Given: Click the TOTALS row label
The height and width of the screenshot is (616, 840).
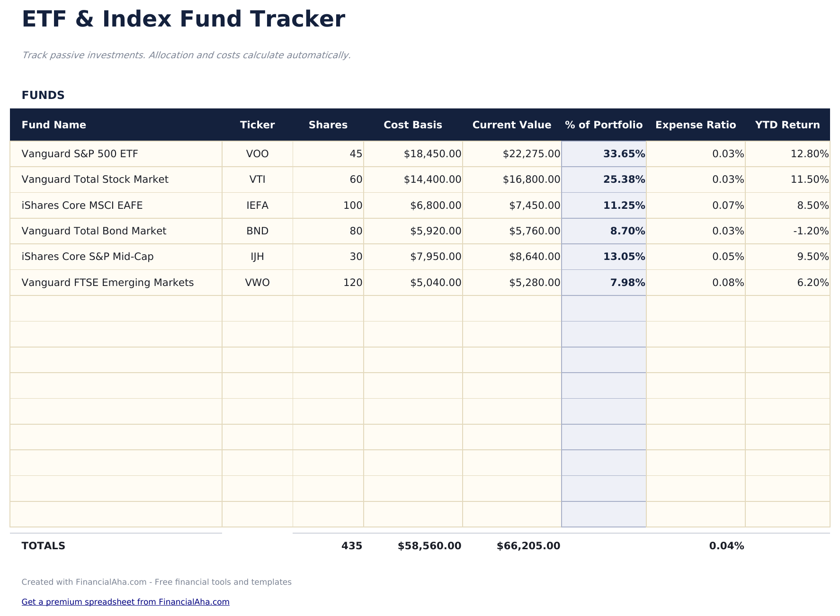Looking at the screenshot, I should click(44, 546).
